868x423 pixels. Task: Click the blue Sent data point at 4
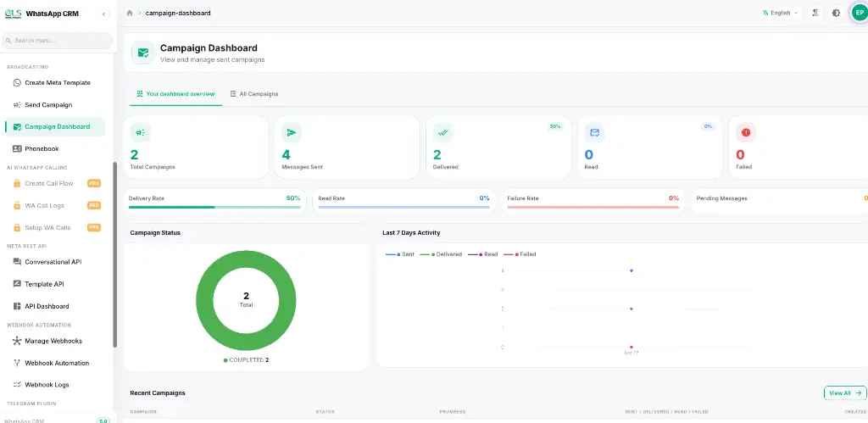[631, 270]
